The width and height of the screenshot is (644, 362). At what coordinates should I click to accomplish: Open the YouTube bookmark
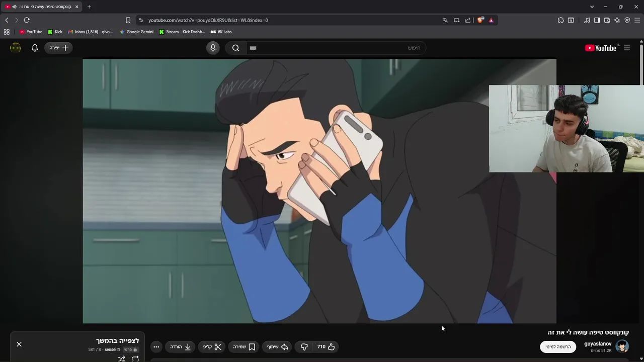(x=31, y=32)
